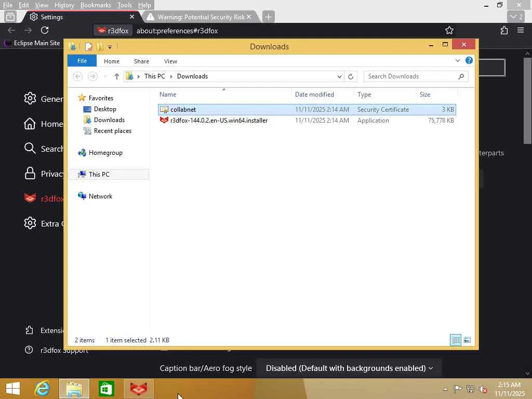Open Privacy settings category in browser

(44, 174)
